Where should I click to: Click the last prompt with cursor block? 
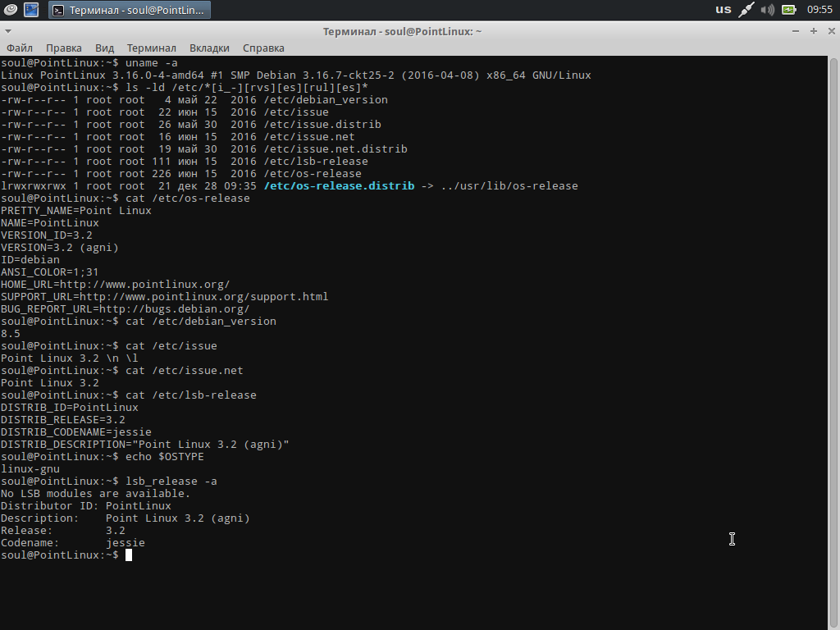click(66, 555)
